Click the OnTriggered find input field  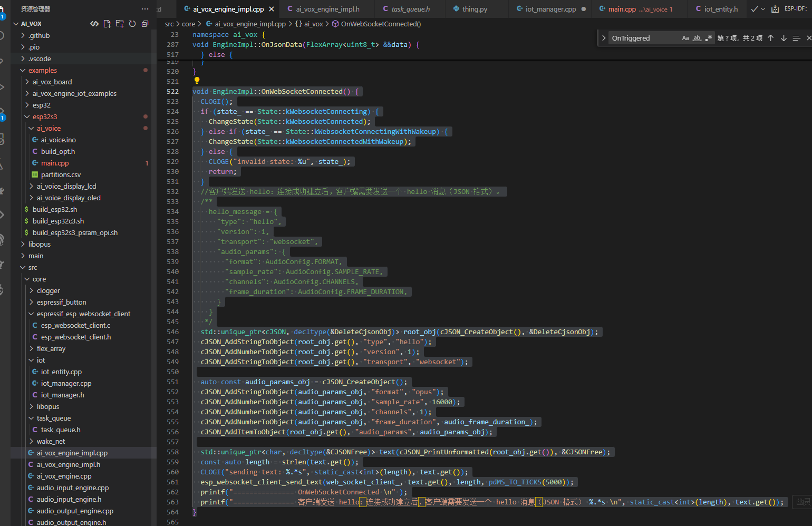[643, 38]
